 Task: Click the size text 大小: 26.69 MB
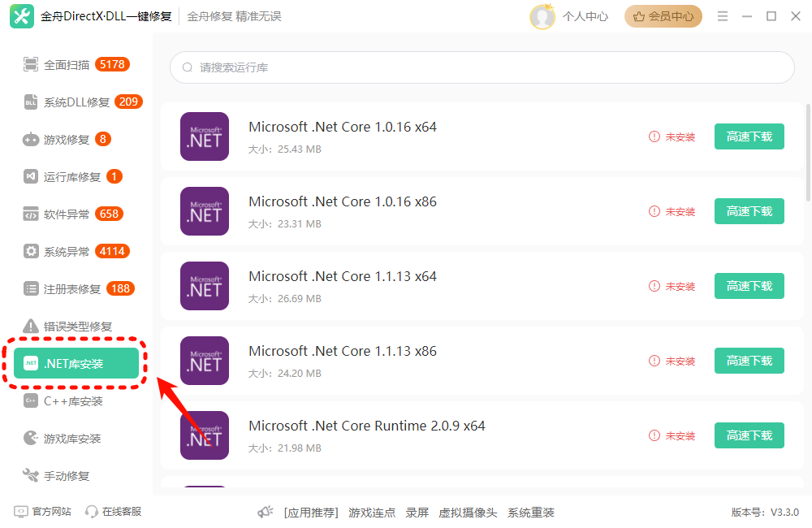coord(285,298)
